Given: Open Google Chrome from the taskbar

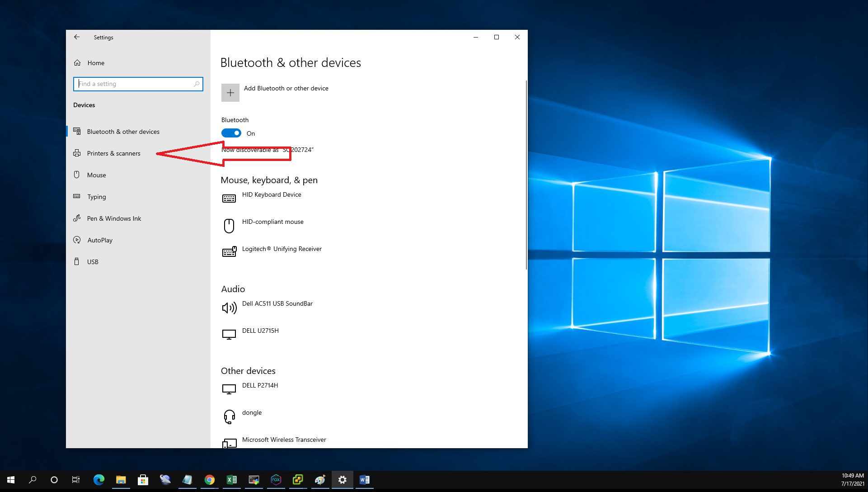Looking at the screenshot, I should [209, 480].
